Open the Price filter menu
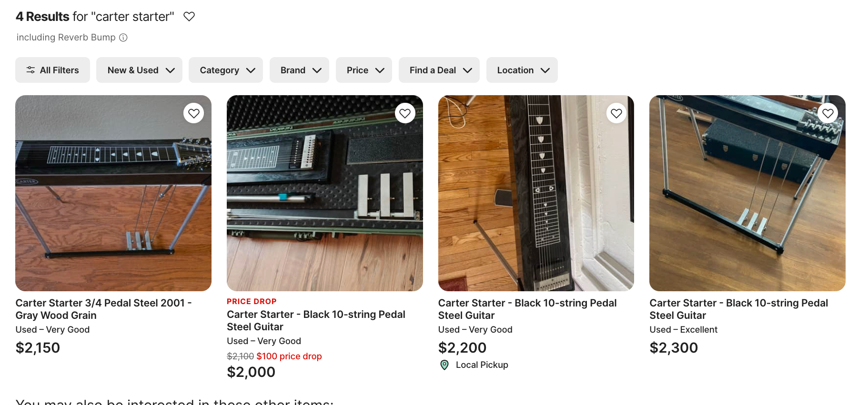Viewport: 868px width, 405px height. pyautogui.click(x=363, y=70)
